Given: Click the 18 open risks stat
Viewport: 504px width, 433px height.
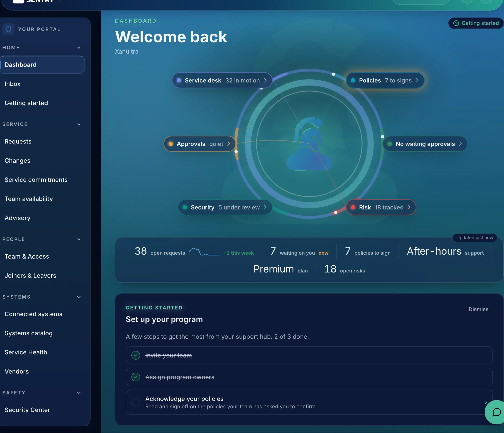Looking at the screenshot, I should [x=345, y=269].
